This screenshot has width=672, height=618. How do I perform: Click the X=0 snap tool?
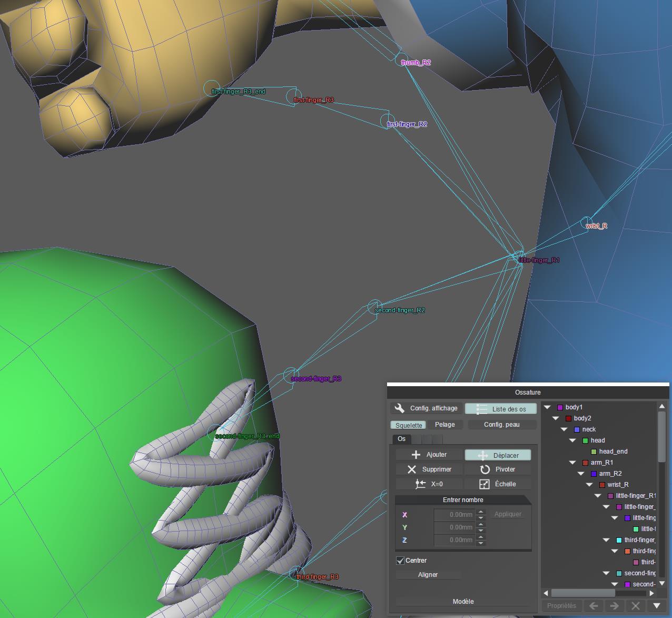[429, 484]
